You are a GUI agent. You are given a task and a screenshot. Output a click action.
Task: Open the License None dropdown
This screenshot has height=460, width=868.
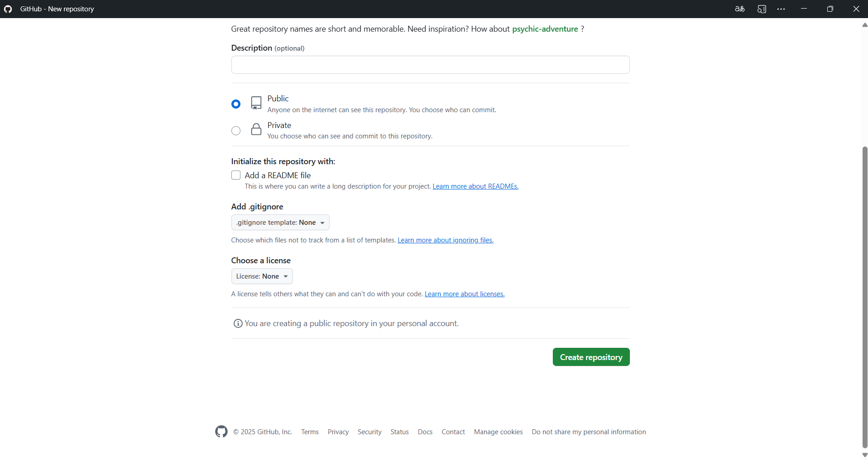coord(262,276)
